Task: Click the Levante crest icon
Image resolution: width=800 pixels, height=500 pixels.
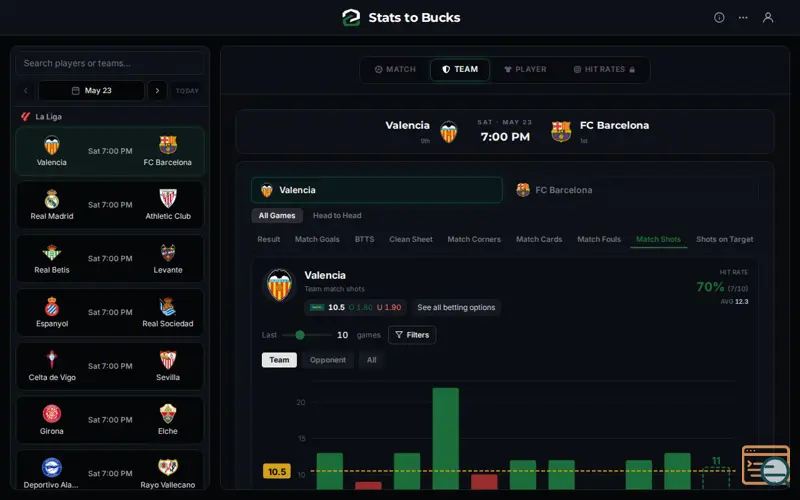Action: (168, 253)
